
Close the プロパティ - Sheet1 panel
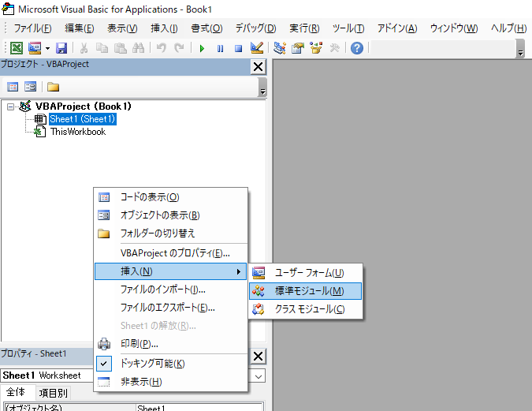[x=258, y=357]
